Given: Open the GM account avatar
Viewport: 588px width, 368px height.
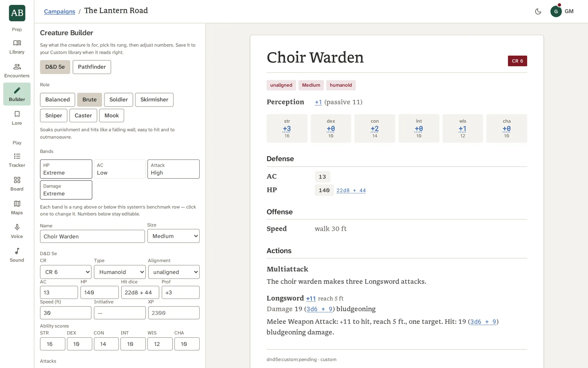Looking at the screenshot, I should pyautogui.click(x=556, y=11).
